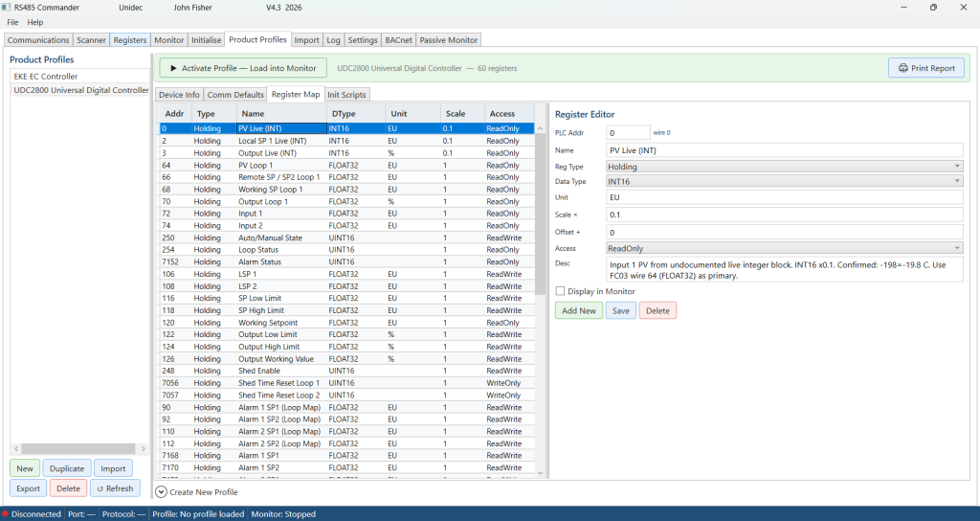Image resolution: width=980 pixels, height=521 pixels.
Task: Open the Access dropdown in Register Editor
Action: (x=784, y=248)
